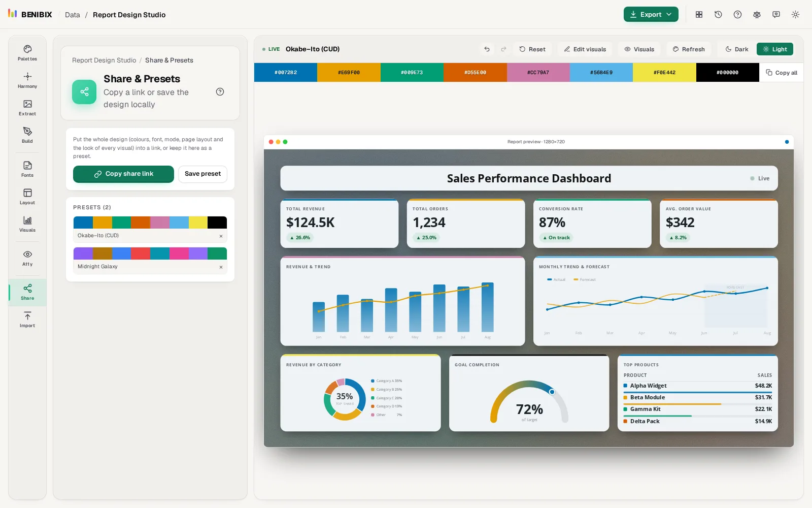Image resolution: width=812 pixels, height=508 pixels.
Task: Select the #CC79A7 pink swatch
Action: [538, 73]
